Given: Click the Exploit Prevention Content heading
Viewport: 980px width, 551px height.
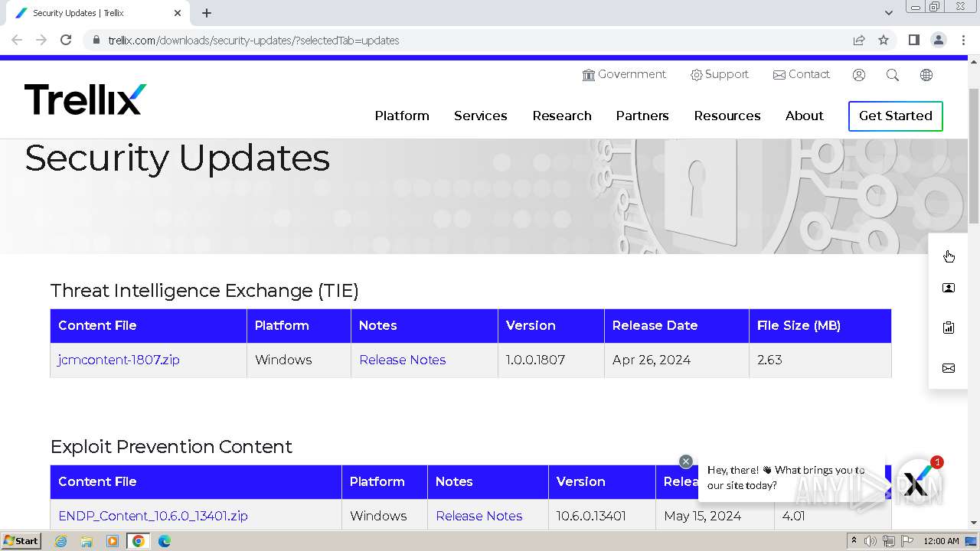Looking at the screenshot, I should pyautogui.click(x=171, y=447).
